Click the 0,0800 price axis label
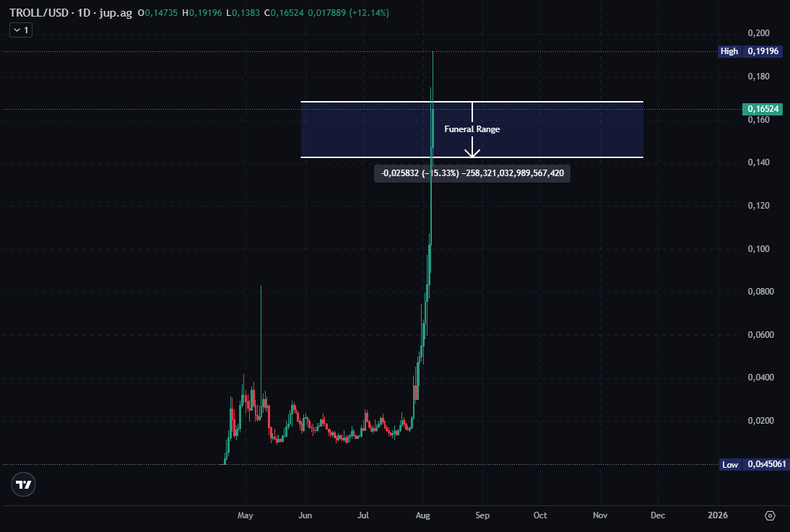The width and height of the screenshot is (790, 532). tap(761, 292)
